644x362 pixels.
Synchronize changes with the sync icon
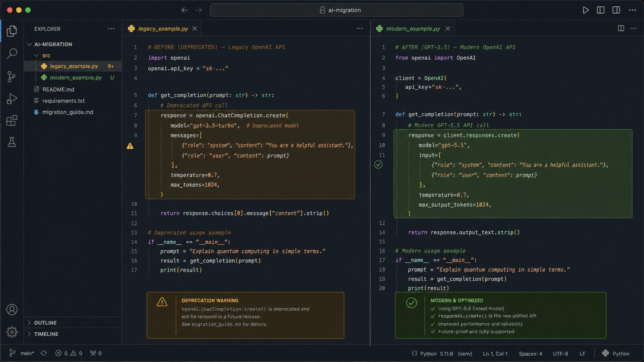pyautogui.click(x=44, y=353)
